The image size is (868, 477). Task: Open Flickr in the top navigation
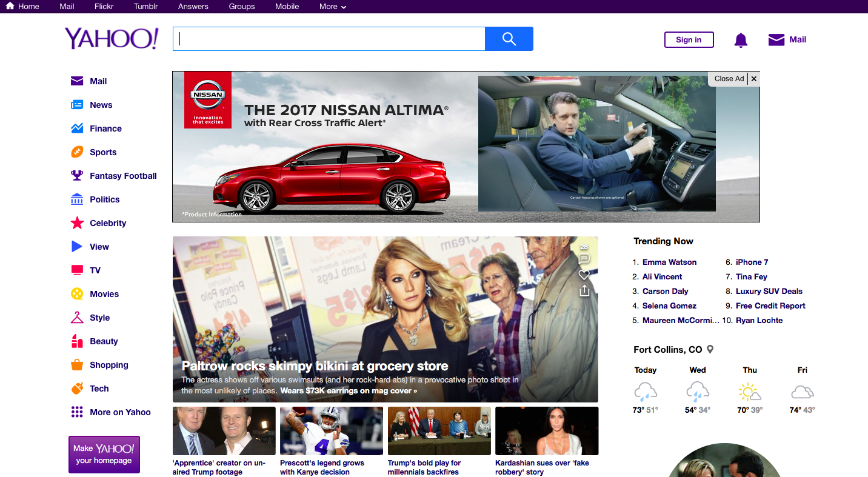104,7
